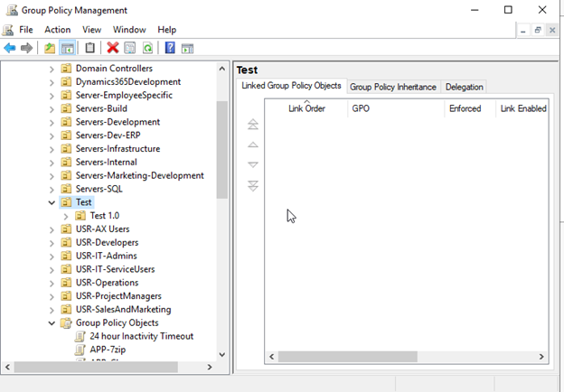Open the Help menu

tap(167, 30)
